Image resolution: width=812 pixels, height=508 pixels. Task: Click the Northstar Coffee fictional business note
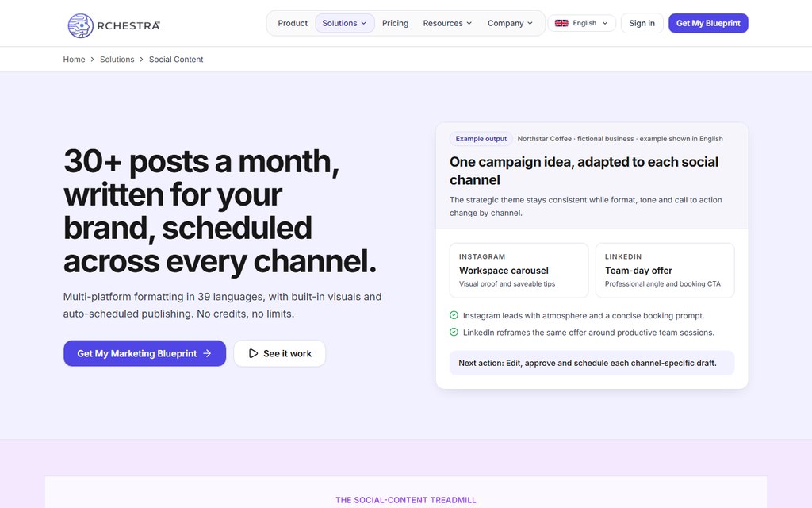point(620,139)
